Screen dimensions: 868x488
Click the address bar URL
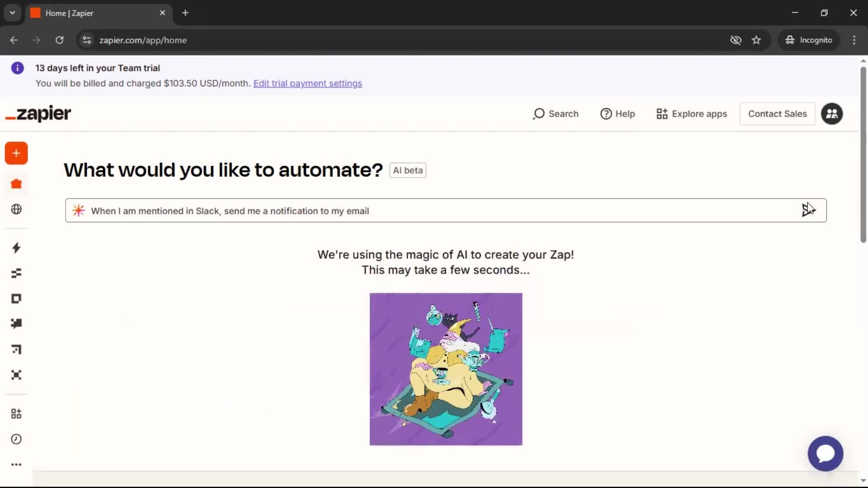coord(143,40)
